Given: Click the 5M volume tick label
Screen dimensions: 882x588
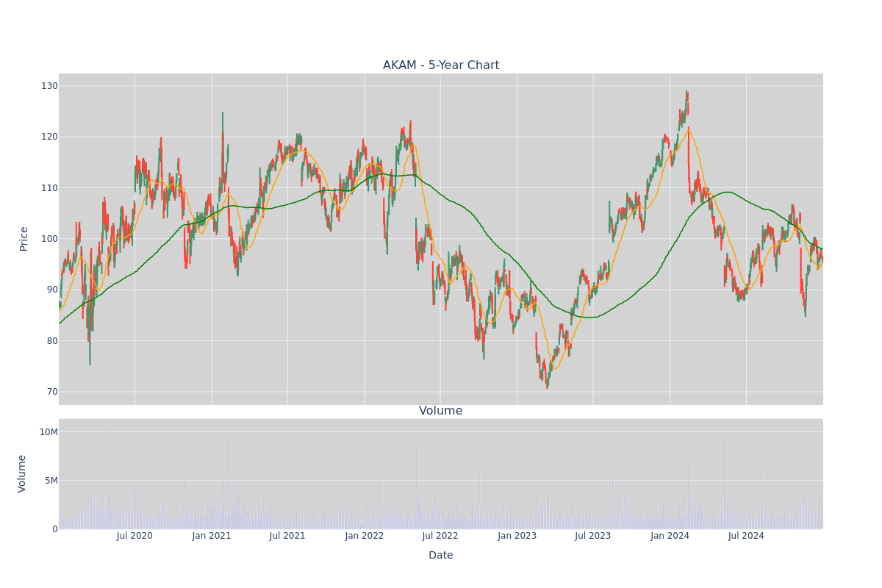Looking at the screenshot, I should coord(51,481).
